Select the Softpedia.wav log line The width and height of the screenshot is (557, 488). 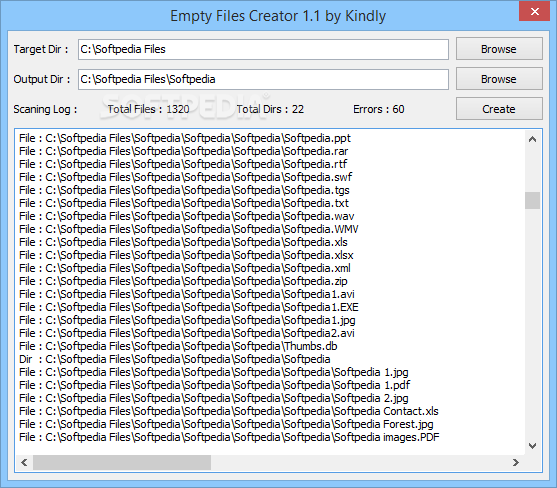tap(186, 216)
